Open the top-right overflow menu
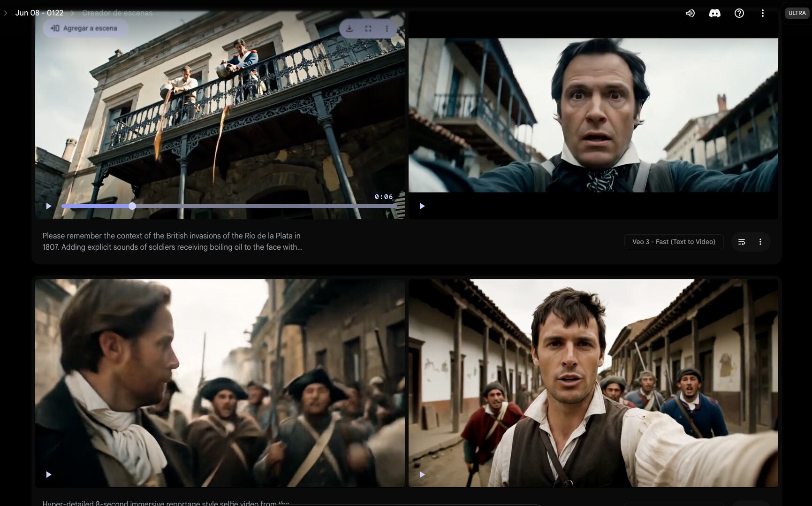 (x=762, y=13)
